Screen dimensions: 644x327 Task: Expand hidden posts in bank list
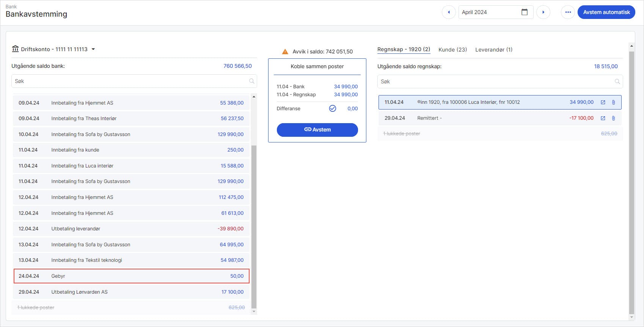[36, 308]
